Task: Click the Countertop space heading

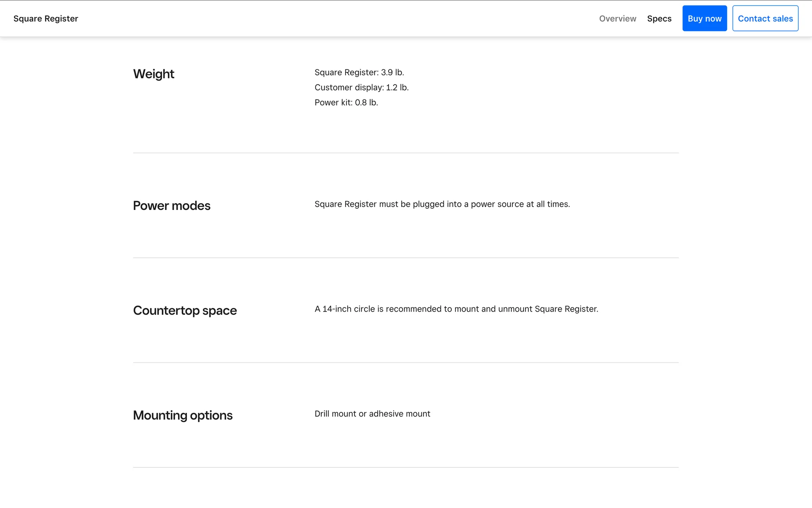Action: click(185, 311)
